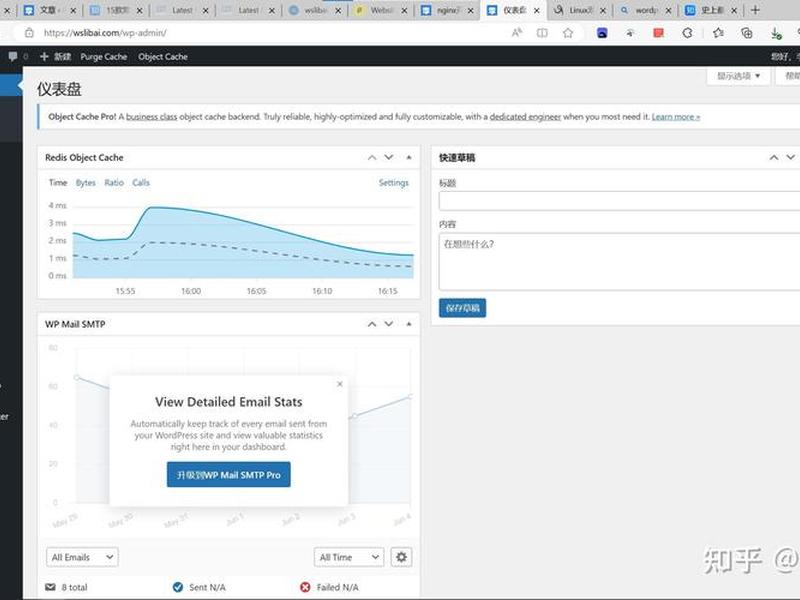The width and height of the screenshot is (800, 600).
Task: Follow the Learn more link
Action: (676, 117)
